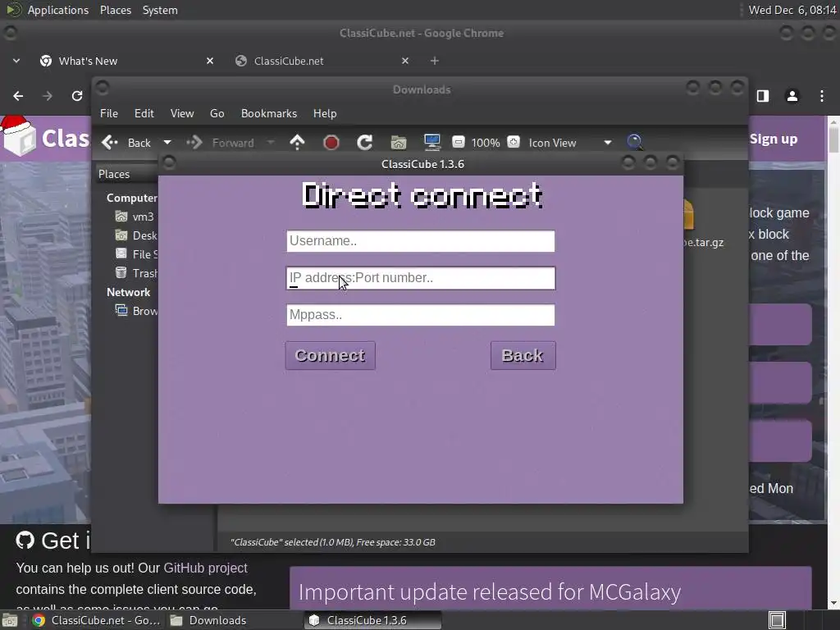840x630 pixels.
Task: Open a new Chrome tab
Action: point(435,61)
